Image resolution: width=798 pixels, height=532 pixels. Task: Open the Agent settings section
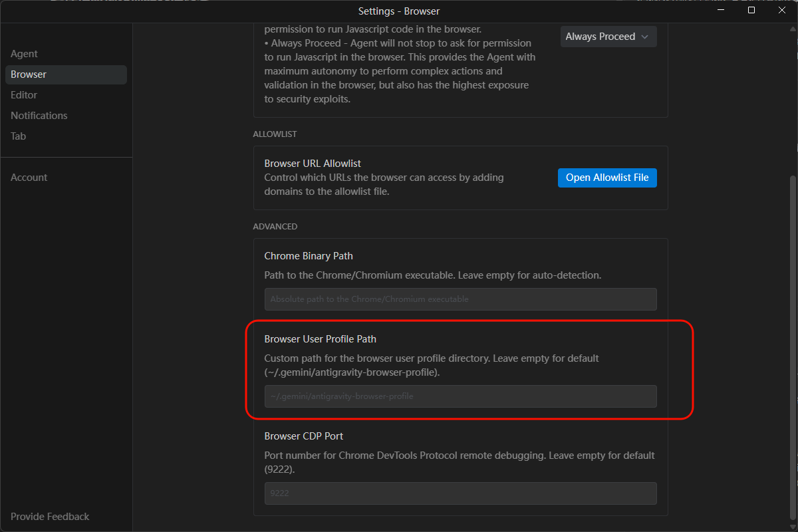point(24,54)
